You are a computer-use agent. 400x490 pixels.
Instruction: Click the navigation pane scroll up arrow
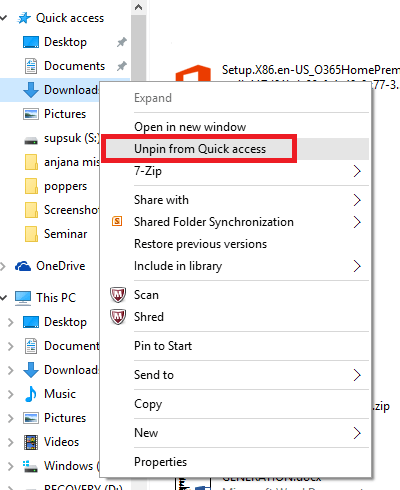(x=139, y=7)
